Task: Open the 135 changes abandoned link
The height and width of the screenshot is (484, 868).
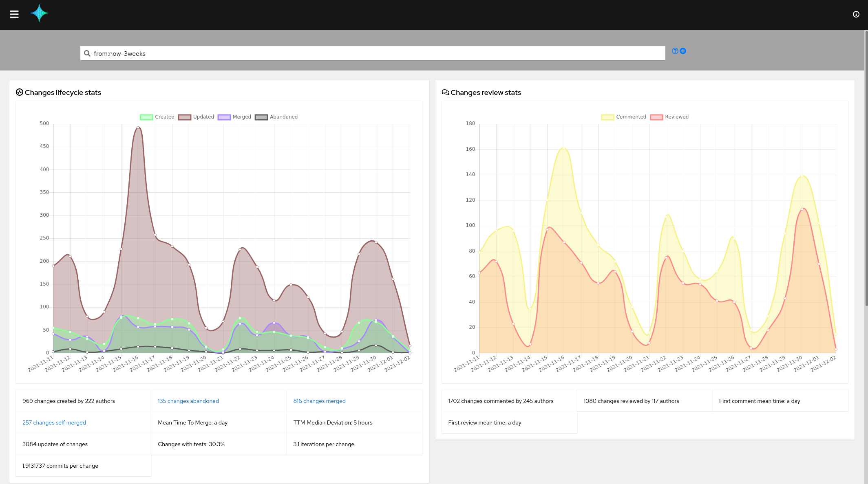Action: click(188, 401)
